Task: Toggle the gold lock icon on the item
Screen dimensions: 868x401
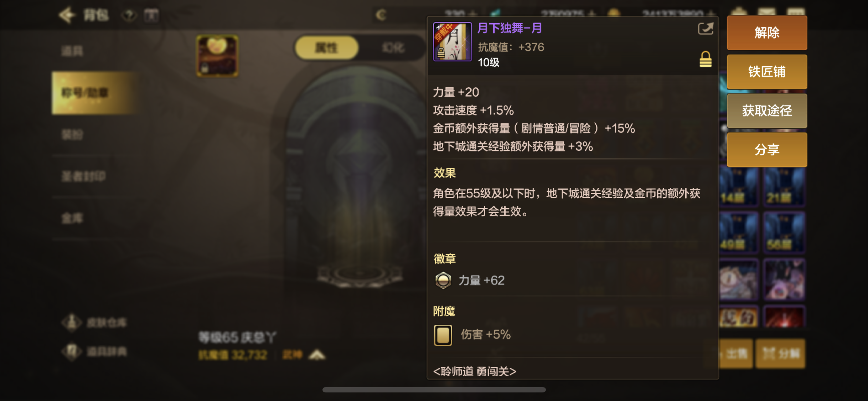Action: click(706, 59)
